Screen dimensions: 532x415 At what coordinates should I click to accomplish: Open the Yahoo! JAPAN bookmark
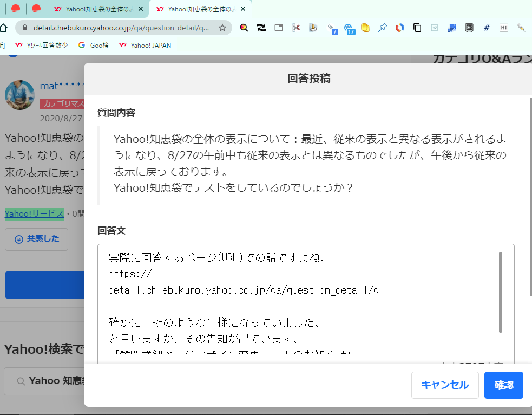(x=145, y=45)
